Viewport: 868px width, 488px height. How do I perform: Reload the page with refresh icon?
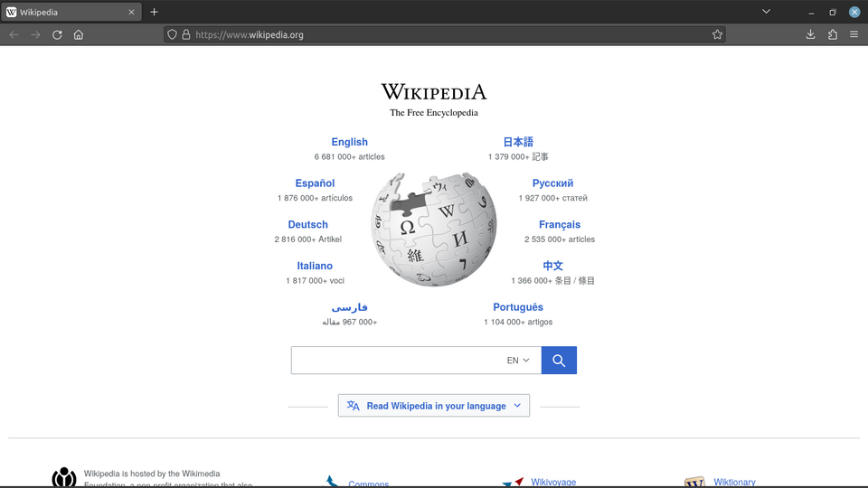tap(57, 34)
